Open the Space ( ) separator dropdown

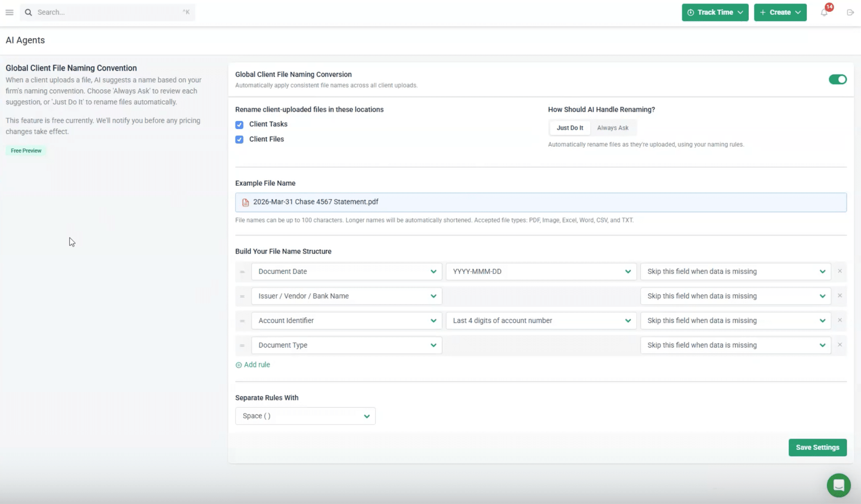tap(305, 416)
